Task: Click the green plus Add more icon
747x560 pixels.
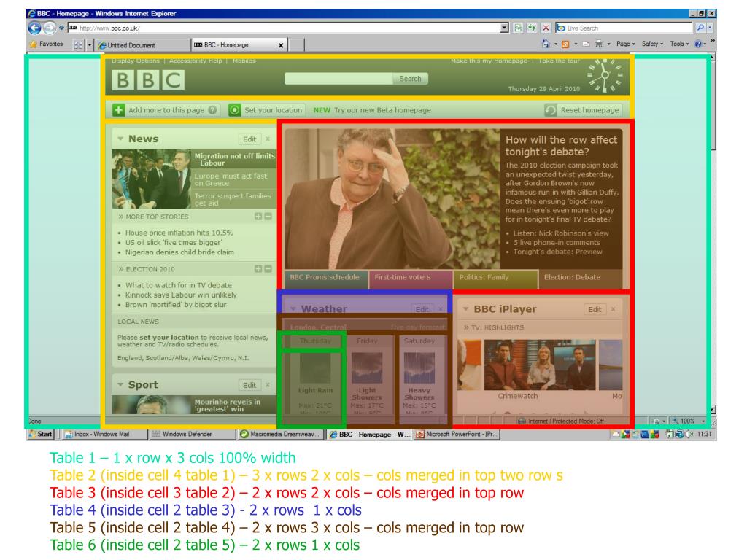Action: [118, 110]
